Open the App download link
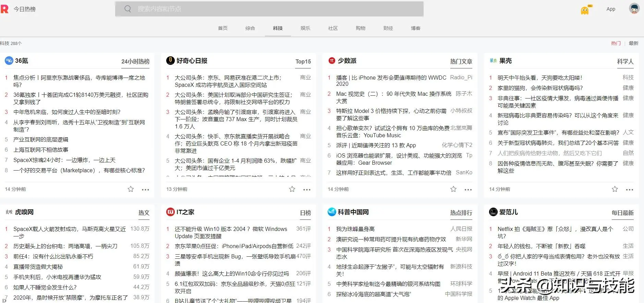644x303 pixels. coord(611,9)
